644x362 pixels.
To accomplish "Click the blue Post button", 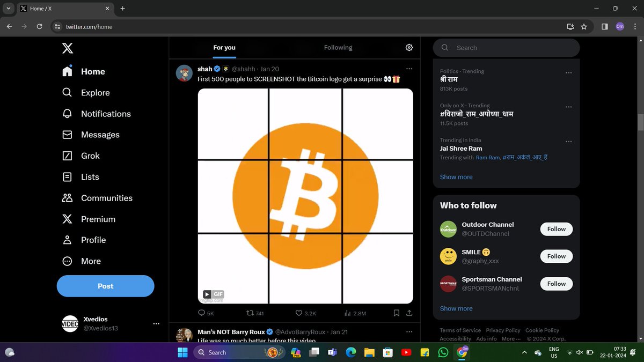I will [106, 286].
